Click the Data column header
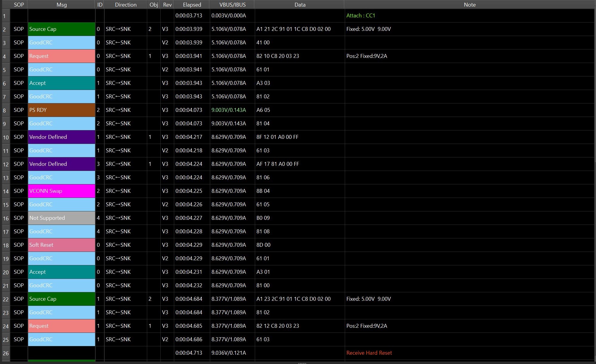This screenshot has width=596, height=364. [300, 4]
